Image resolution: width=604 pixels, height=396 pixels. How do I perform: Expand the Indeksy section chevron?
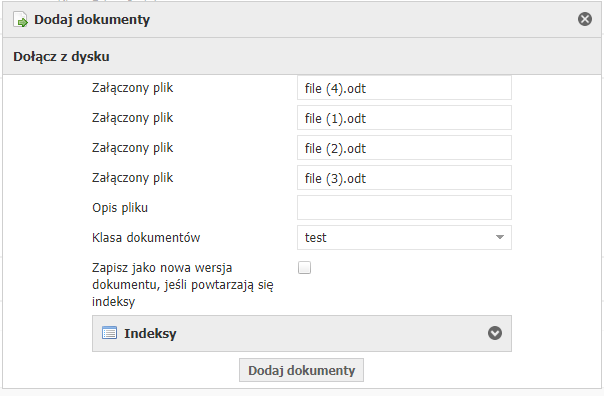[495, 333]
